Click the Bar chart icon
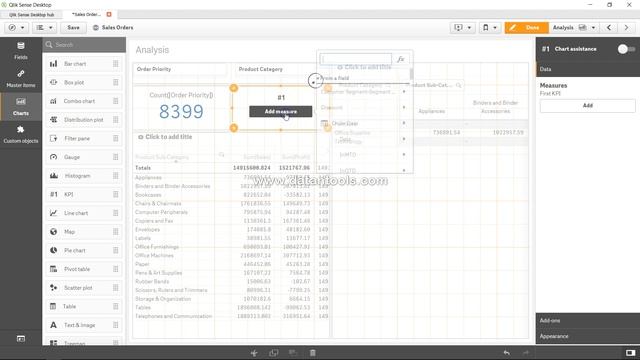 [53, 64]
